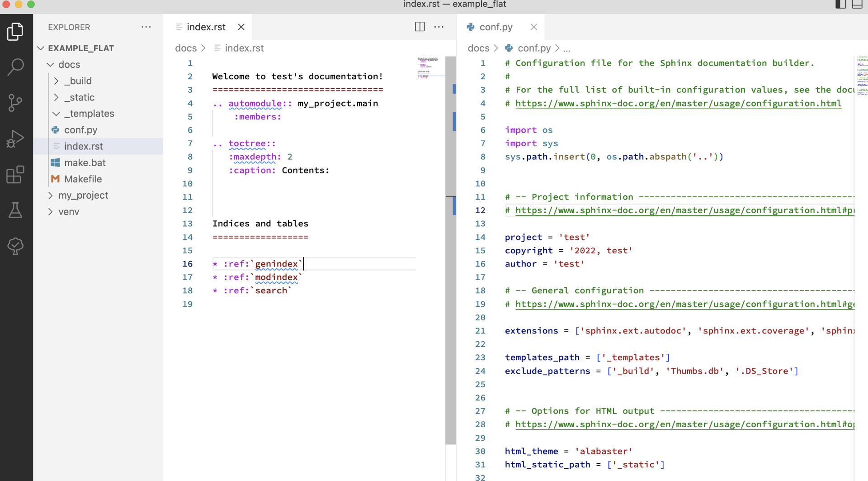Click 'modindex' reference on line 17
Viewport: 868px width, 481px height.
[x=276, y=277]
